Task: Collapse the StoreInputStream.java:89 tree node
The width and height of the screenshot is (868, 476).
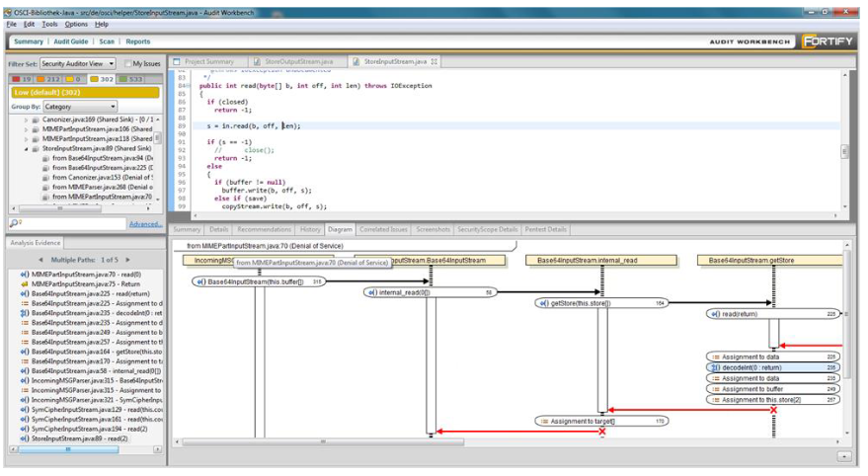Action: pyautogui.click(x=26, y=149)
